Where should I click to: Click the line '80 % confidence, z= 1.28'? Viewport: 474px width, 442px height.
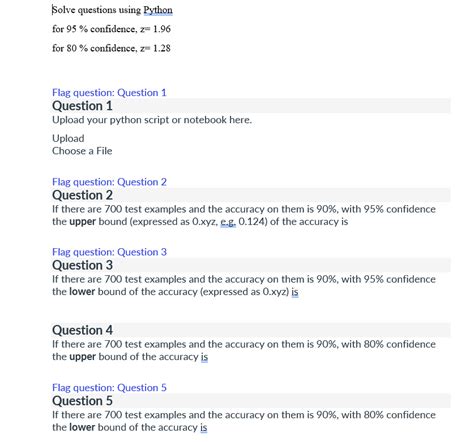pos(111,48)
